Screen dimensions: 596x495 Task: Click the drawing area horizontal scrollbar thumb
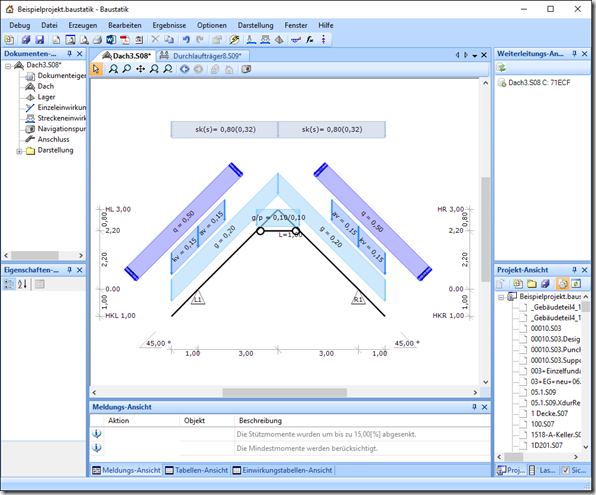[x=284, y=392]
